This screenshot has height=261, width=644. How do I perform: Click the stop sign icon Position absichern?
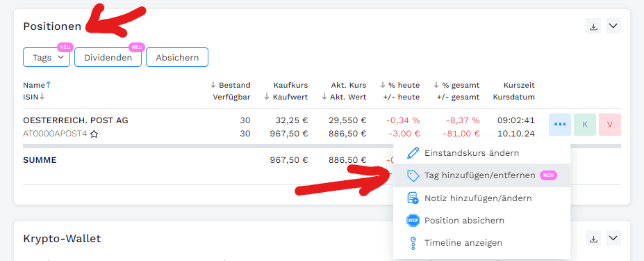[x=413, y=221]
